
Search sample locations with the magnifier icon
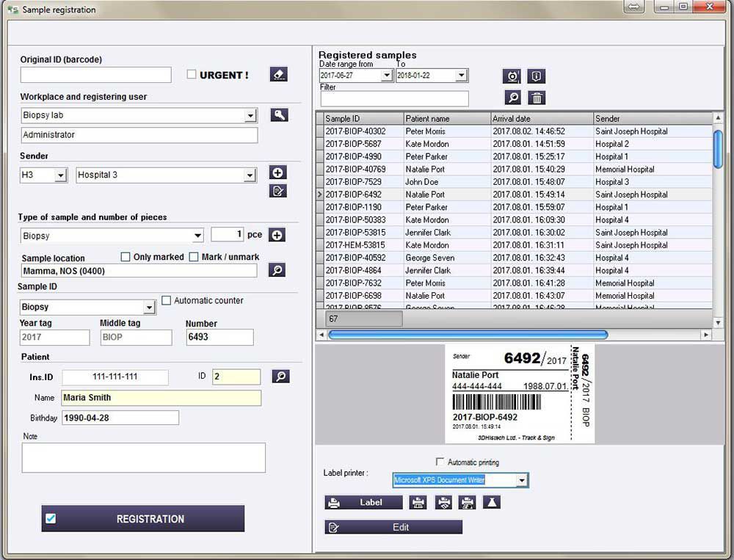tap(277, 270)
